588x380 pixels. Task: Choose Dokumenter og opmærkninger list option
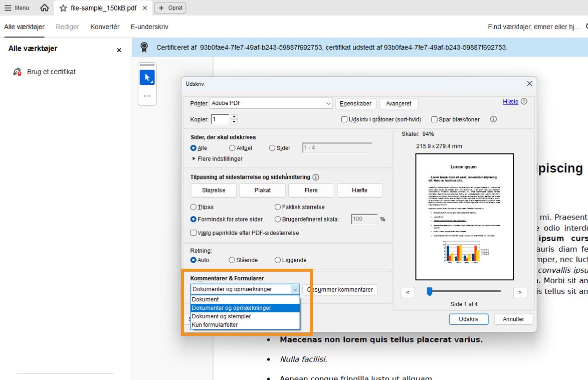[x=245, y=308]
